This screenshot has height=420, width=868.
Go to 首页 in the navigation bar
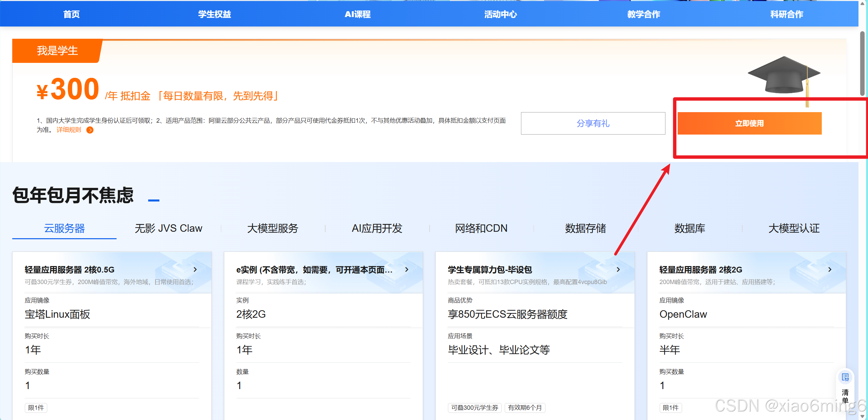pyautogui.click(x=71, y=14)
